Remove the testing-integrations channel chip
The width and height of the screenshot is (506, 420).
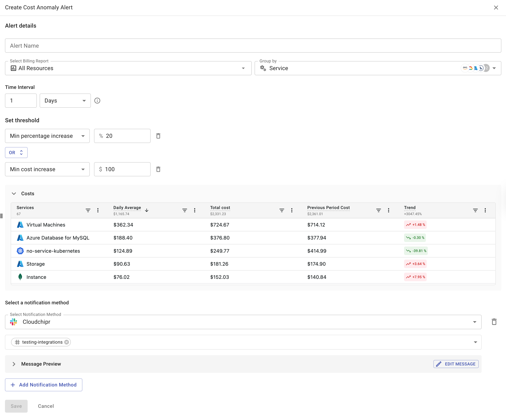click(x=66, y=342)
